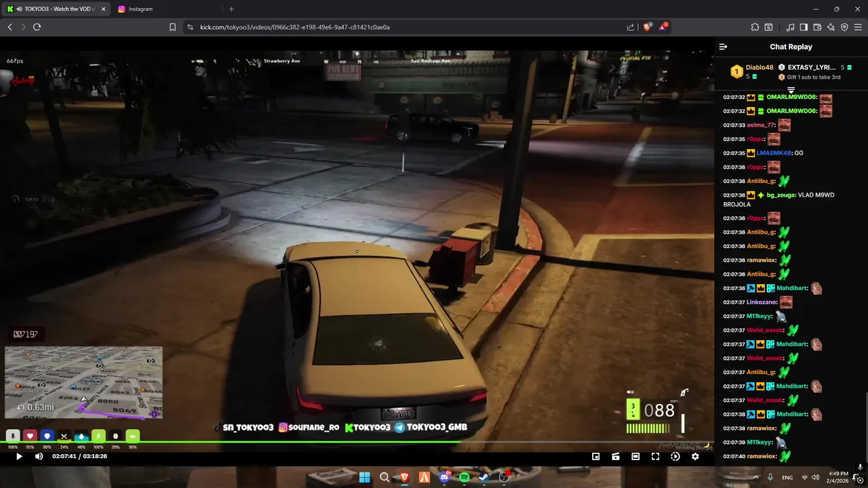This screenshot has width=868, height=488.
Task: Open the system volume flyout
Action: (x=815, y=477)
